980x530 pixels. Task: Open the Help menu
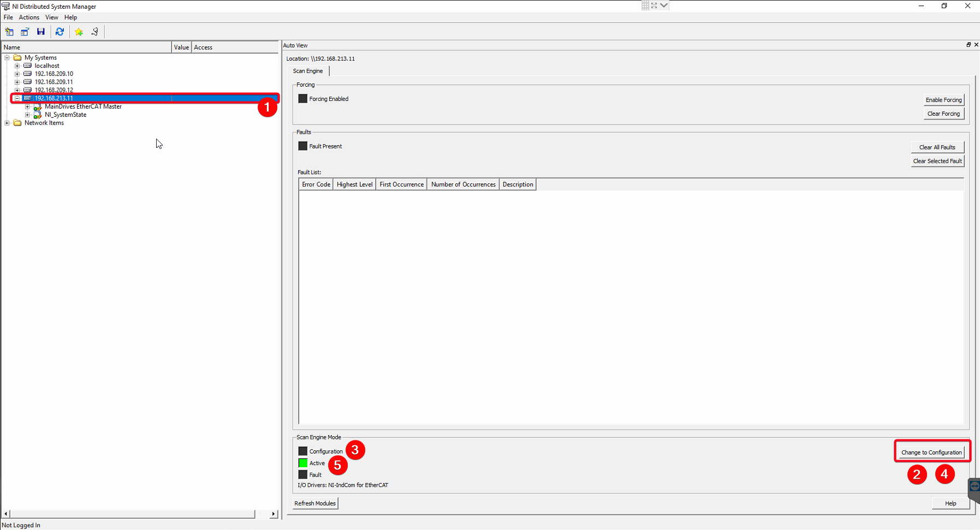pyautogui.click(x=70, y=17)
